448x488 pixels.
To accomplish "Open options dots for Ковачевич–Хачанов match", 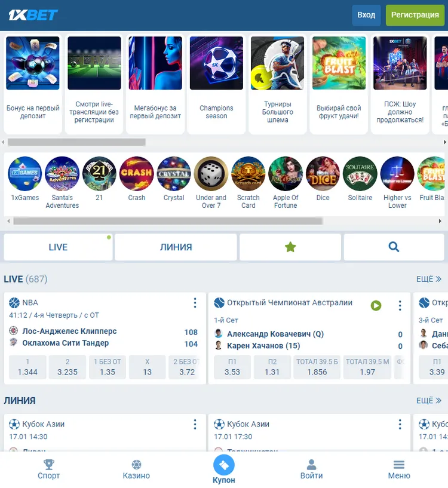I will [400, 306].
